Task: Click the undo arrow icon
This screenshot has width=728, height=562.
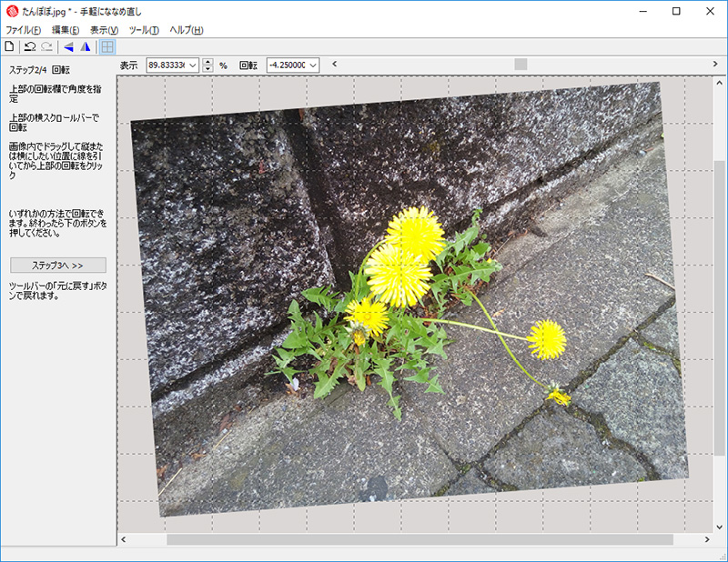Action: [29, 46]
